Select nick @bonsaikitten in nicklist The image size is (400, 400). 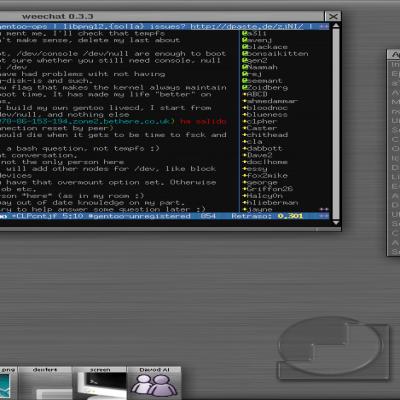[275, 54]
